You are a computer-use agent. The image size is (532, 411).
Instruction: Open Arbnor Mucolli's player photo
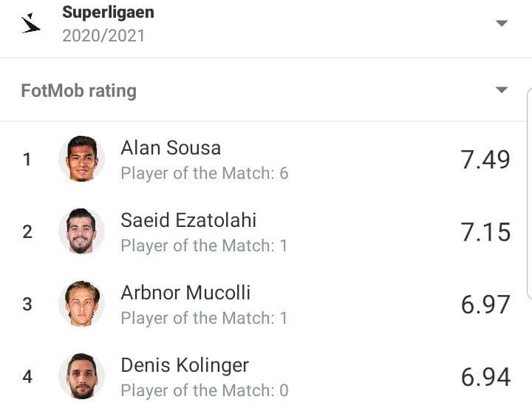(81, 304)
